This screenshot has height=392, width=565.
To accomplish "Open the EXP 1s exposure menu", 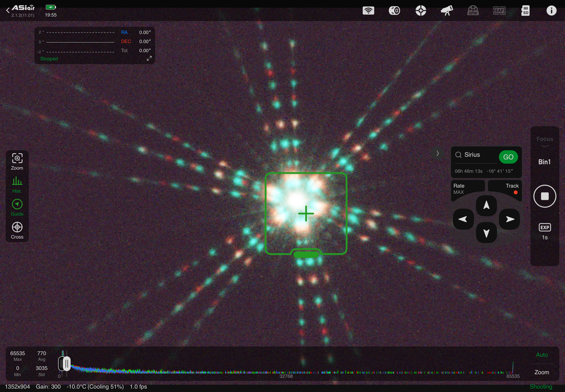I will point(545,231).
